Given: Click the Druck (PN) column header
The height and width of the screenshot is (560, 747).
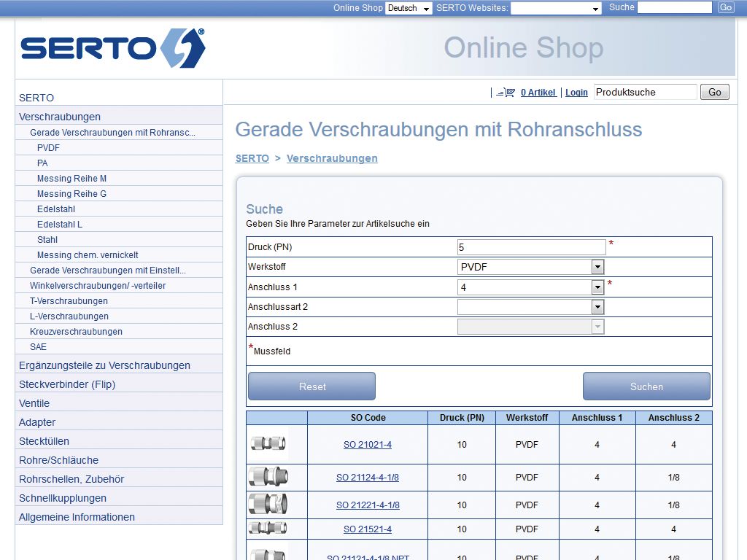Looking at the screenshot, I should pyautogui.click(x=462, y=418).
